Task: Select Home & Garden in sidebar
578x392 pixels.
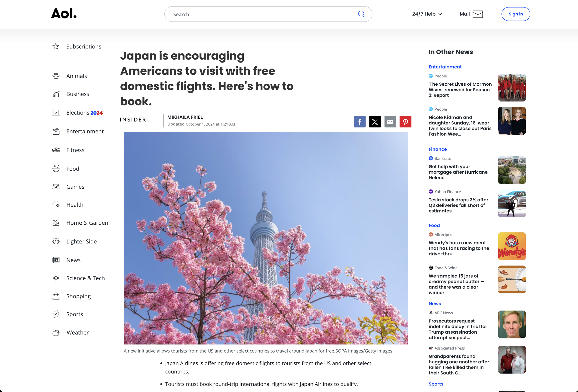Action: (x=87, y=223)
